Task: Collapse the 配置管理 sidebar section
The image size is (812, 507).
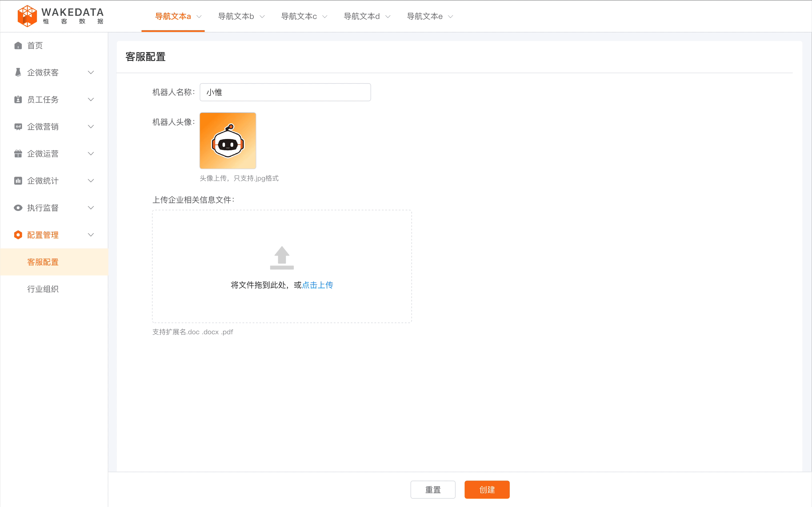Action: click(91, 235)
